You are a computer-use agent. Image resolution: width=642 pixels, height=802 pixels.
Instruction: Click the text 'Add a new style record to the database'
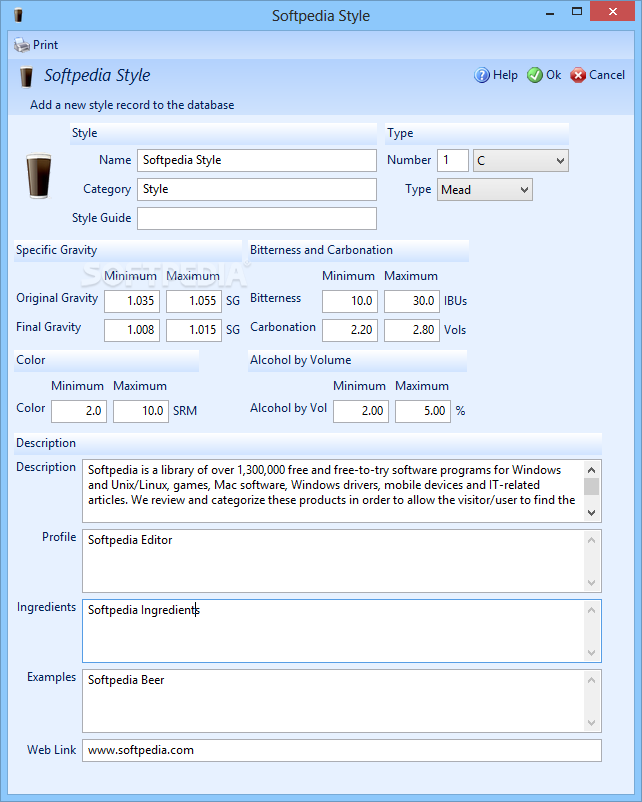click(x=132, y=105)
